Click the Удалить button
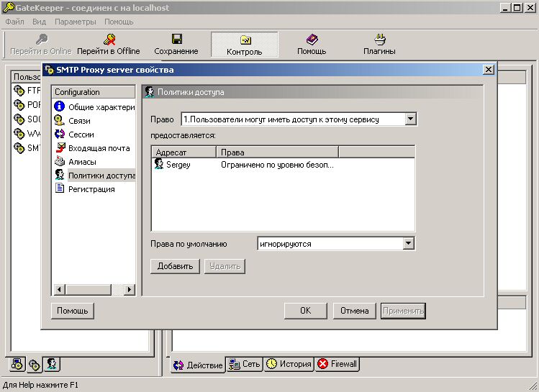 click(x=225, y=266)
